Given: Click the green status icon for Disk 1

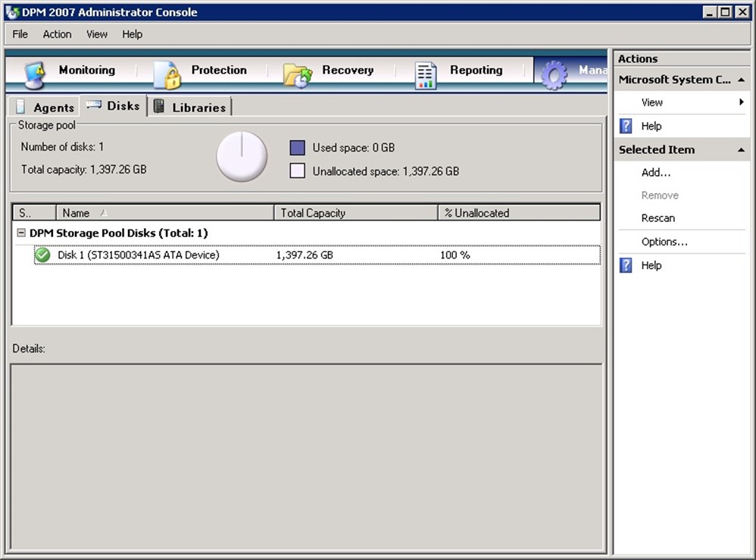Looking at the screenshot, I should click(42, 255).
